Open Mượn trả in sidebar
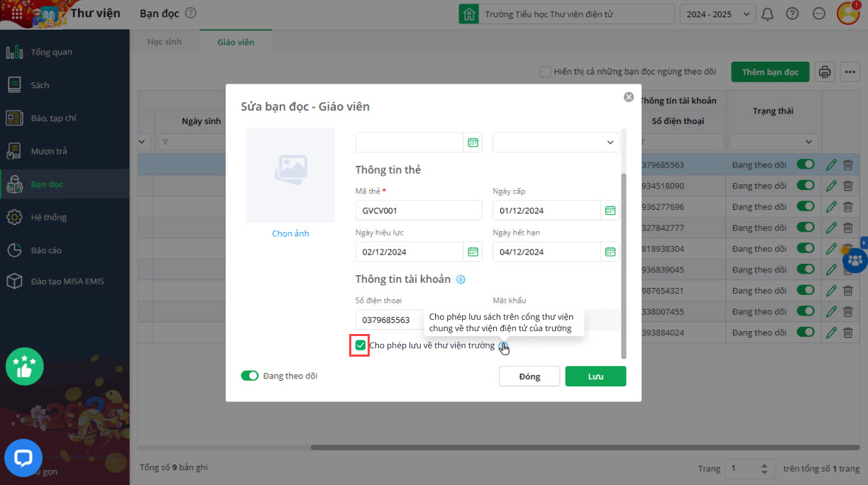Viewport: 868px width, 485px height. click(65, 151)
